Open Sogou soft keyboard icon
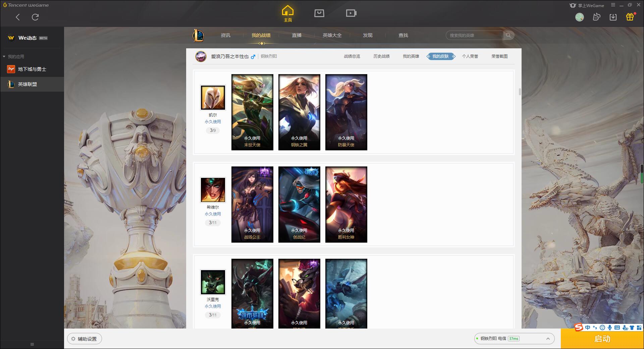Screen dimensions: 644x349 (x=617, y=328)
